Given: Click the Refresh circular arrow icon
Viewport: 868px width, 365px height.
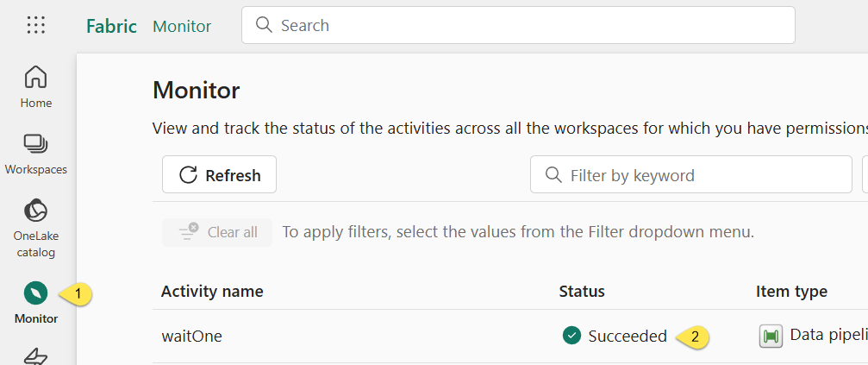Looking at the screenshot, I should (188, 175).
